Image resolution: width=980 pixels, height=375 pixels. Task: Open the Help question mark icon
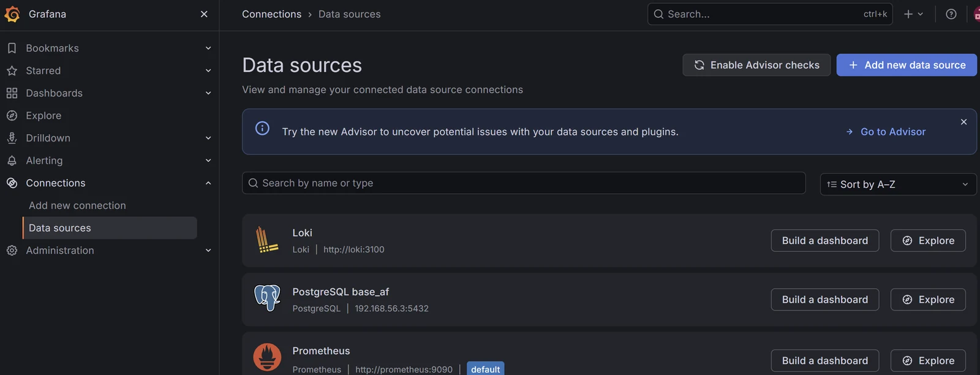point(951,14)
